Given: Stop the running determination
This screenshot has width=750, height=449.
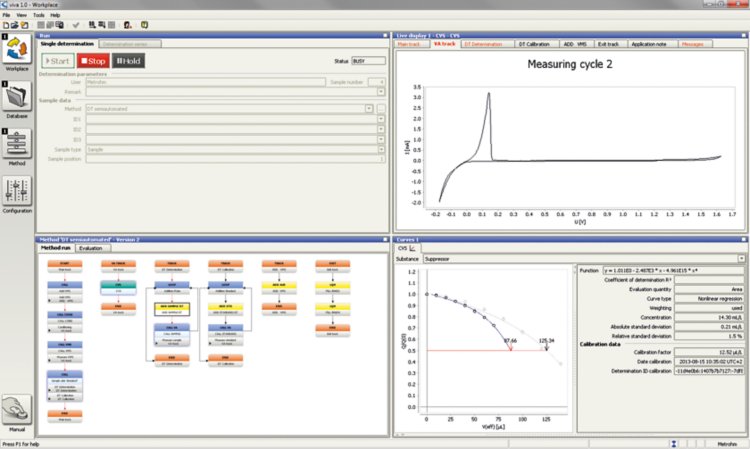Looking at the screenshot, I should [x=93, y=61].
